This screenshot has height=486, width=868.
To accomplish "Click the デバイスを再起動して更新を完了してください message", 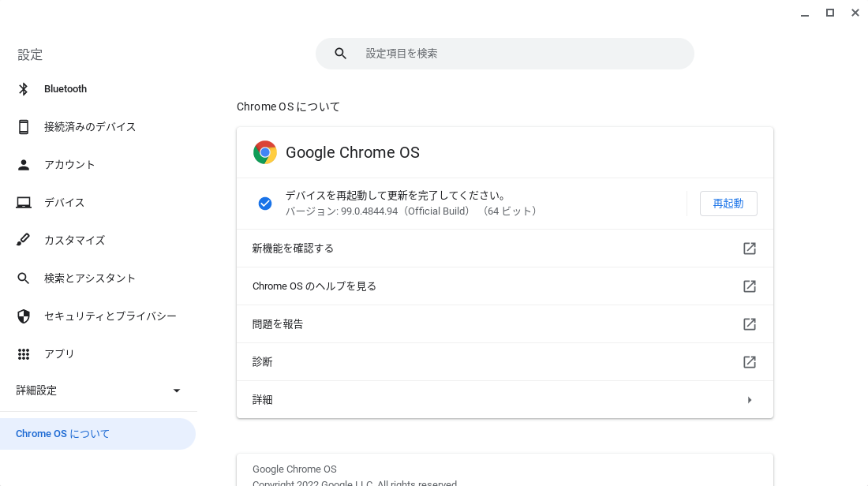I will [x=396, y=196].
